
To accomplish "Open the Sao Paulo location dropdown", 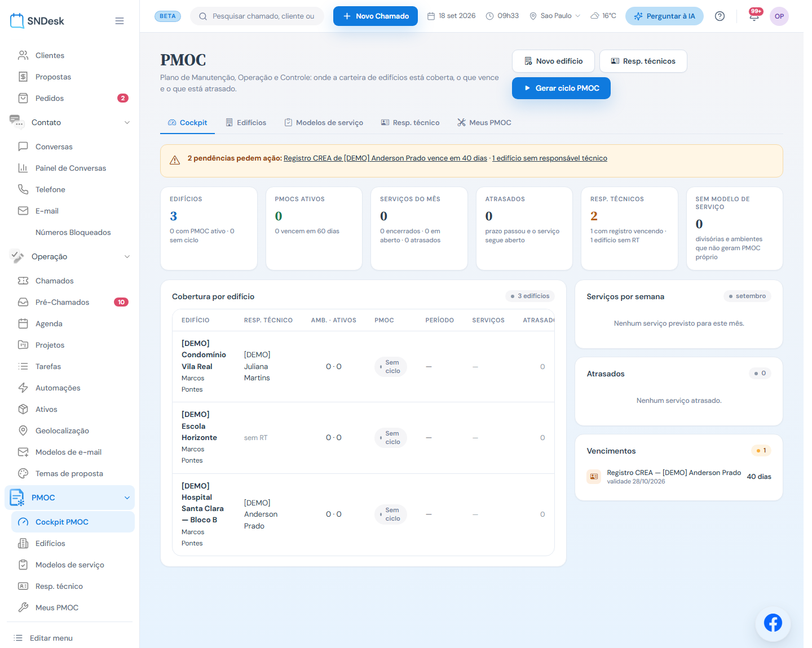I will coord(555,16).
